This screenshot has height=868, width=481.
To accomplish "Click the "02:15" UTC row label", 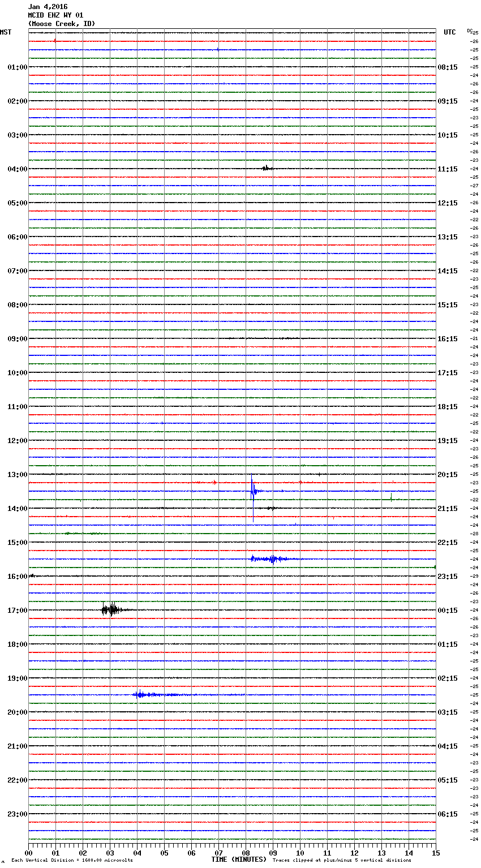I will coord(448,678).
